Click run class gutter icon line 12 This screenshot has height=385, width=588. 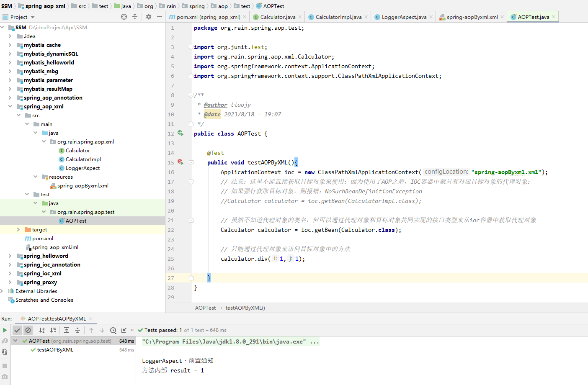(x=181, y=133)
